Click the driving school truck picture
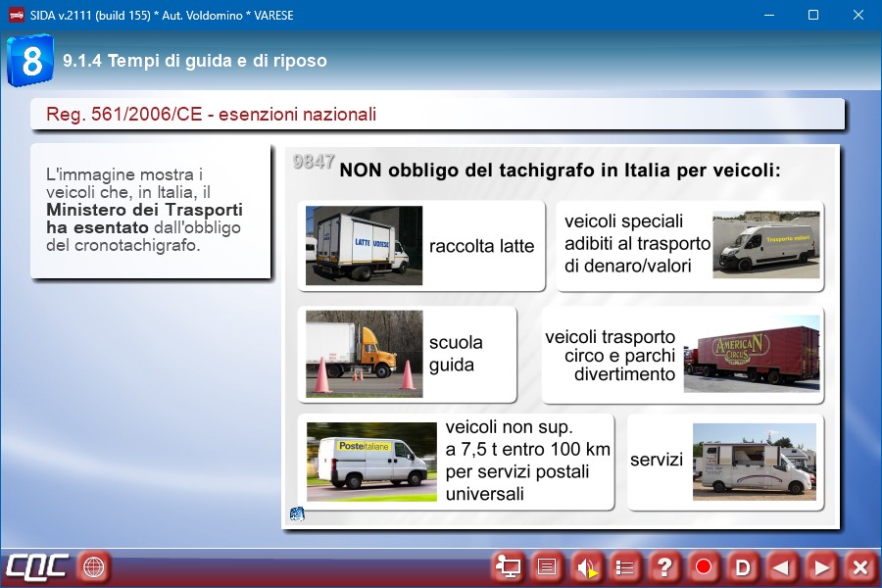Image resolution: width=882 pixels, height=588 pixels. [x=364, y=354]
